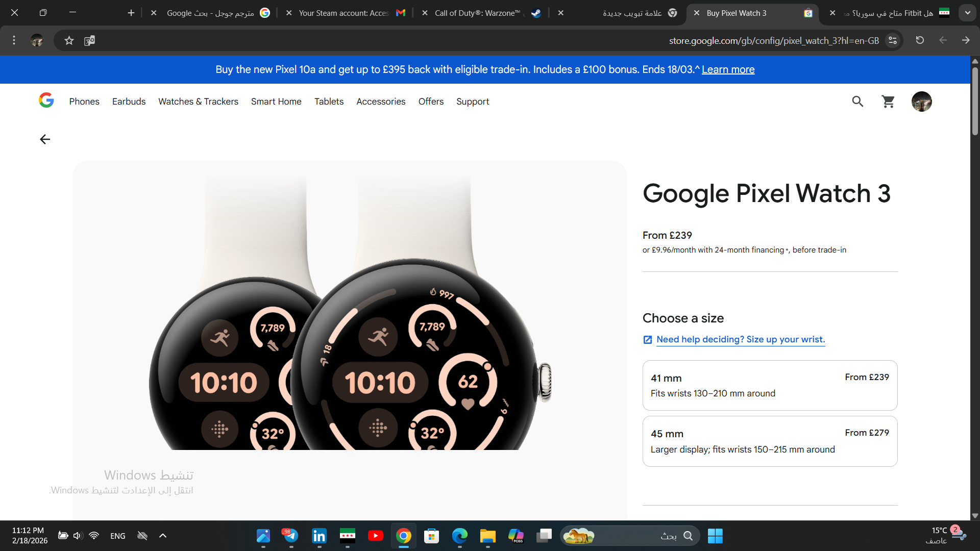This screenshot has width=980, height=551.
Task: Open the Watches & Trackers menu
Action: click(x=198, y=102)
